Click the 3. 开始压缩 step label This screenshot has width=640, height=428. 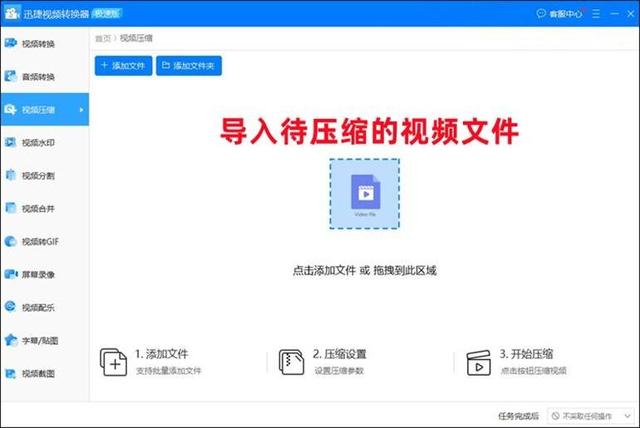526,354
